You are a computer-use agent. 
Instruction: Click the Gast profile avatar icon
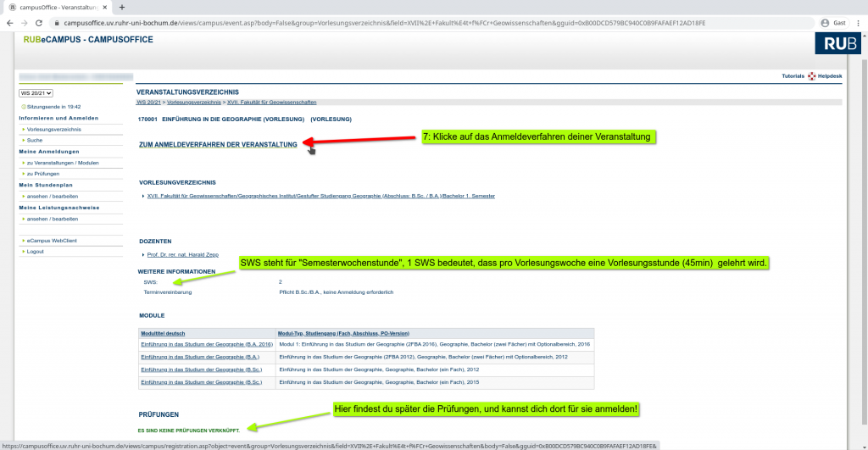(x=825, y=23)
